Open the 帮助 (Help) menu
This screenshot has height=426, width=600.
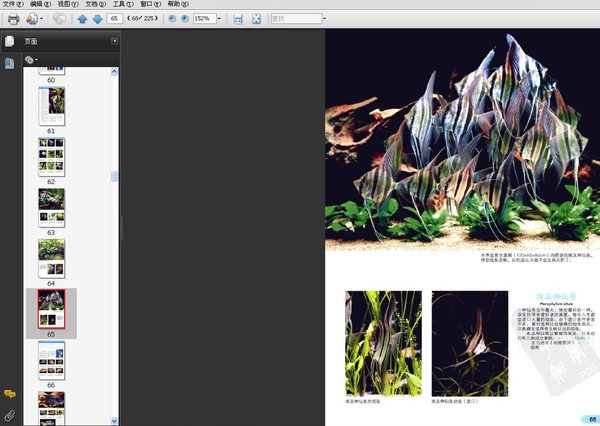pyautogui.click(x=178, y=4)
